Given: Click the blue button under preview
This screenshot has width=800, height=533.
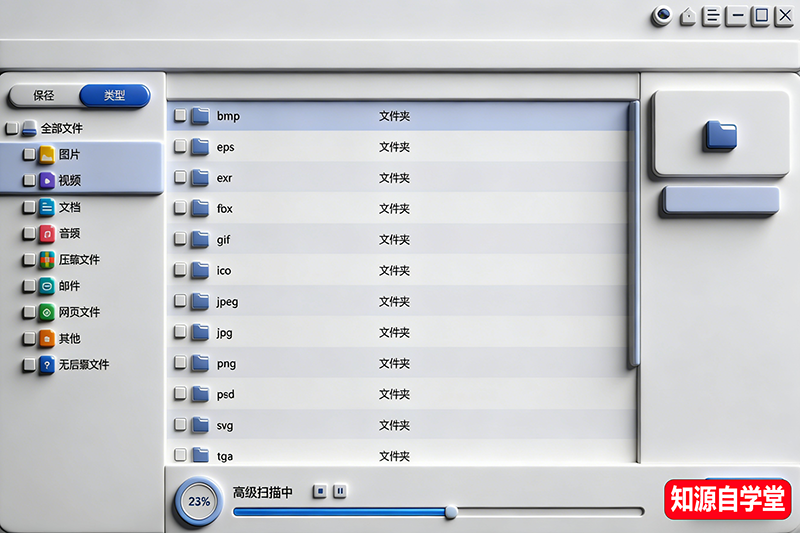Looking at the screenshot, I should (x=720, y=200).
